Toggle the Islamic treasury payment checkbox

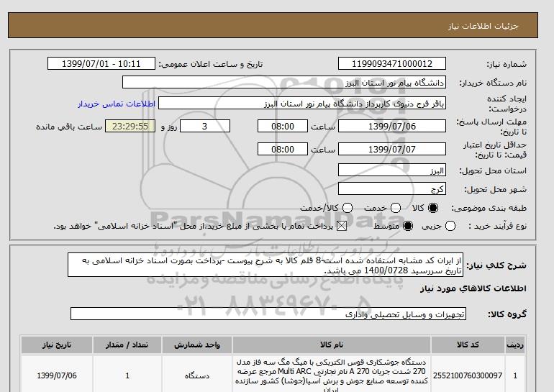point(342,226)
